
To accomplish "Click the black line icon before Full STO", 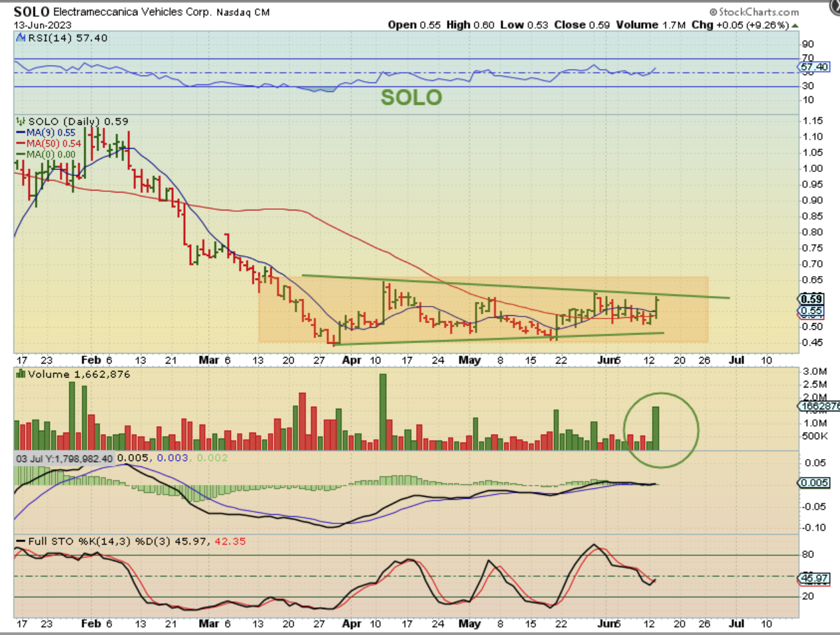I will (x=21, y=541).
